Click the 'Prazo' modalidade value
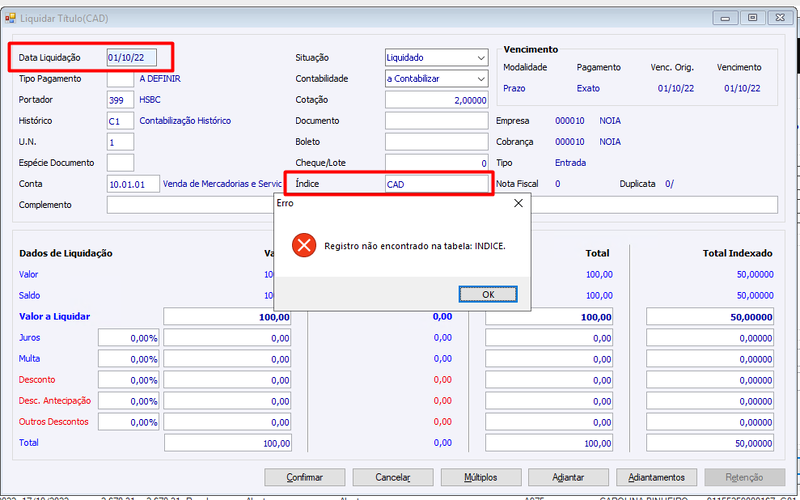Image resolution: width=800 pixels, height=500 pixels. click(514, 88)
